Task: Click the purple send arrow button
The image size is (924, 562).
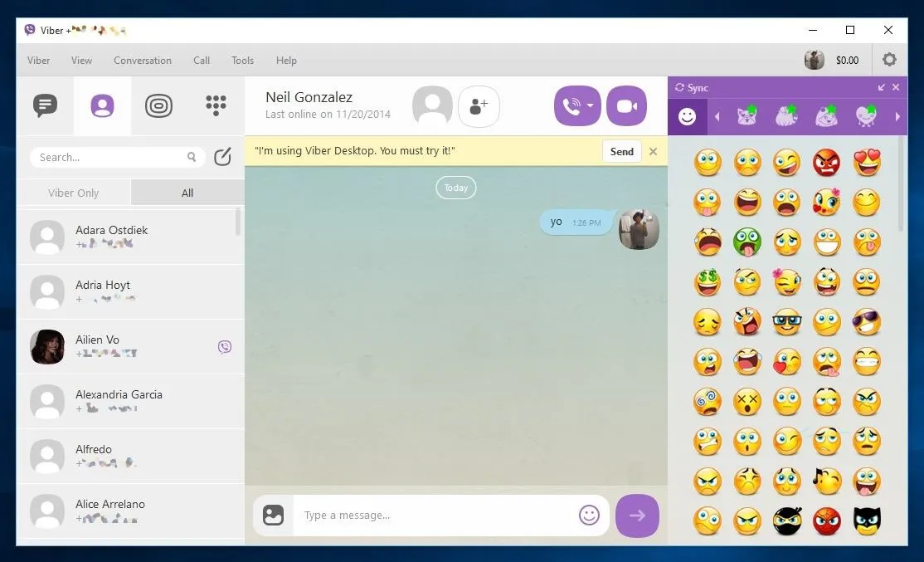Action: [x=637, y=516]
